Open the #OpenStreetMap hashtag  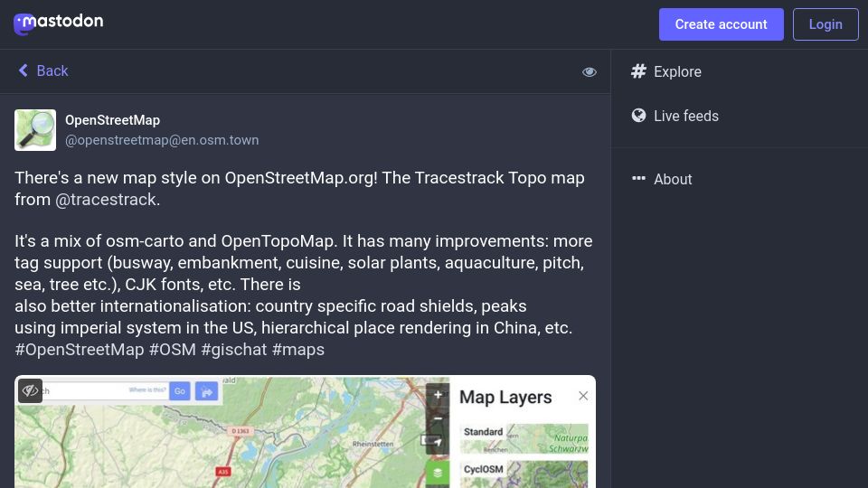tap(80, 349)
